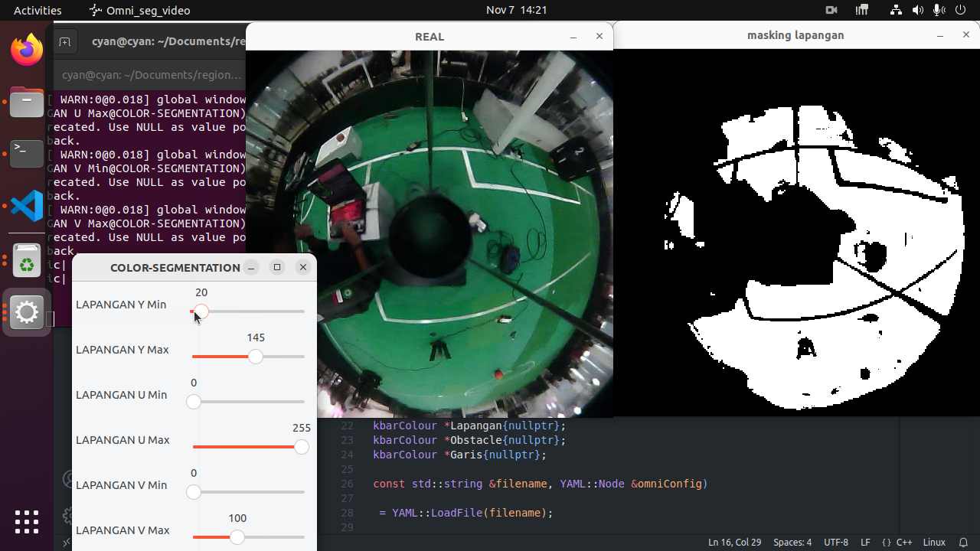The height and width of the screenshot is (551, 980).
Task: Minimize the COLOR-SEGMENTATION window
Action: pyautogui.click(x=251, y=267)
